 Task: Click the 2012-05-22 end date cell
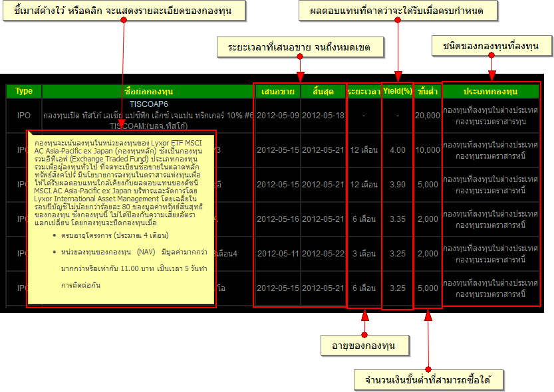323,254
